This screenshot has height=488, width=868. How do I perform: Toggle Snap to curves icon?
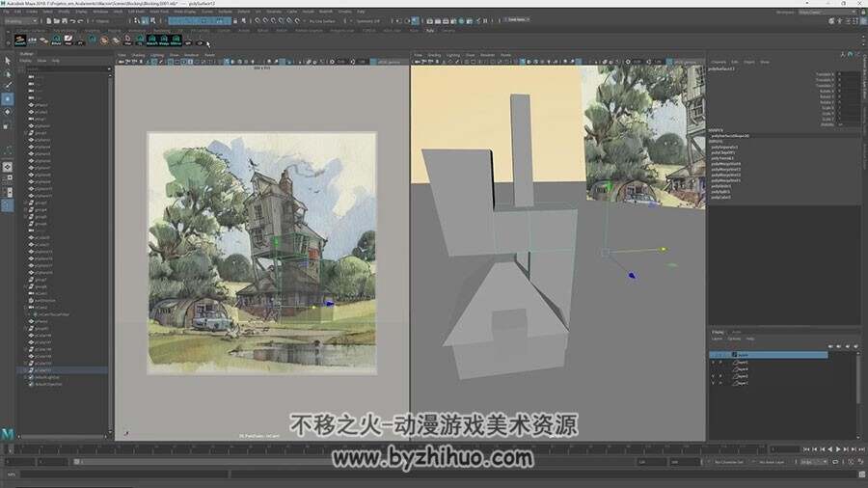click(265, 21)
